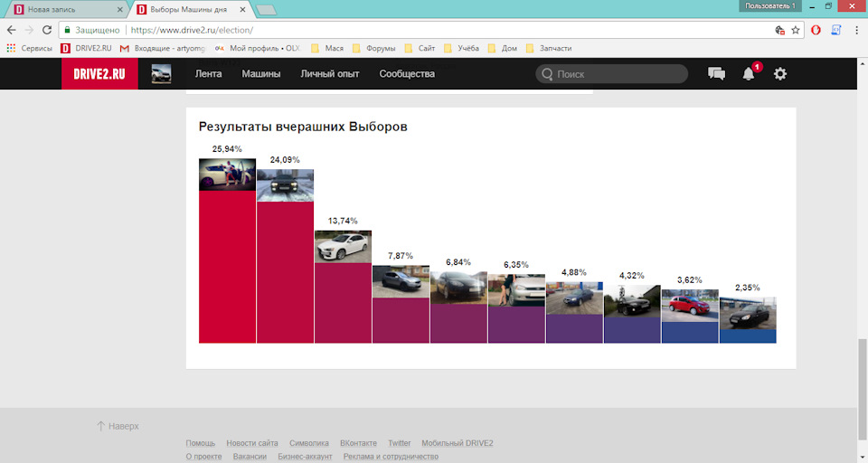The width and height of the screenshot is (868, 463).
Task: Open Gmail Входящие bookmark
Action: (163, 48)
